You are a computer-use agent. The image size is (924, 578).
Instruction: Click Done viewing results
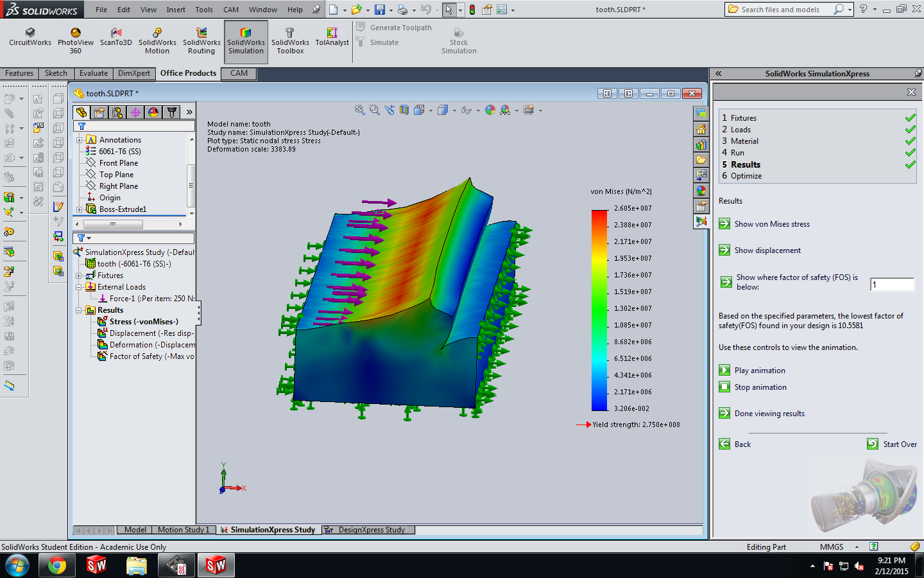pos(762,414)
